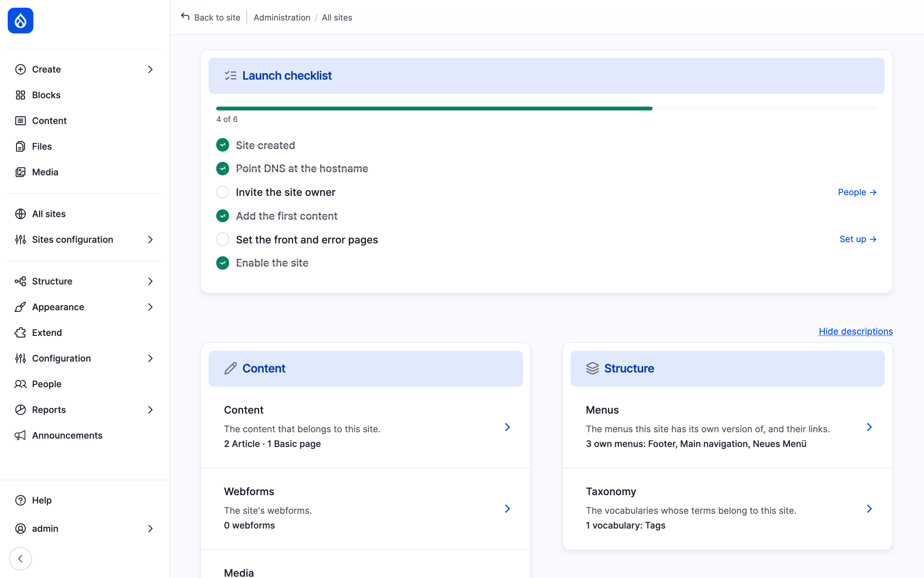Check the Invite the site owner circle

pyautogui.click(x=223, y=192)
